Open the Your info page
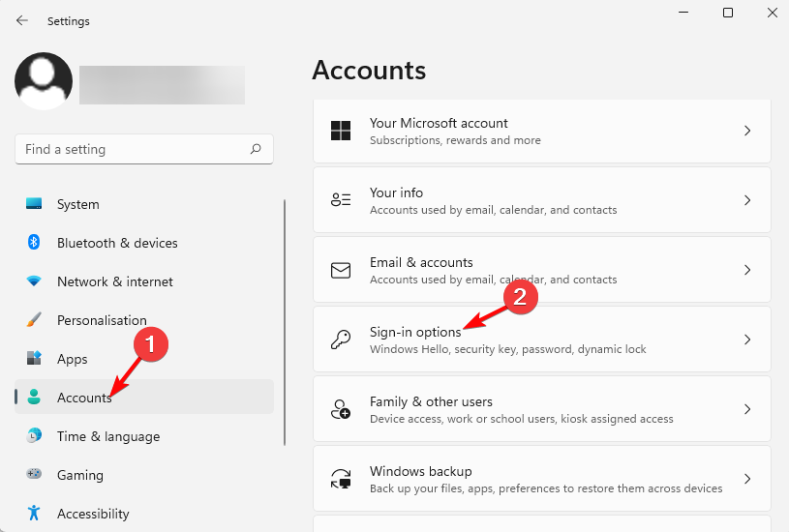Viewport: 789px width, 532px height. pos(542,200)
